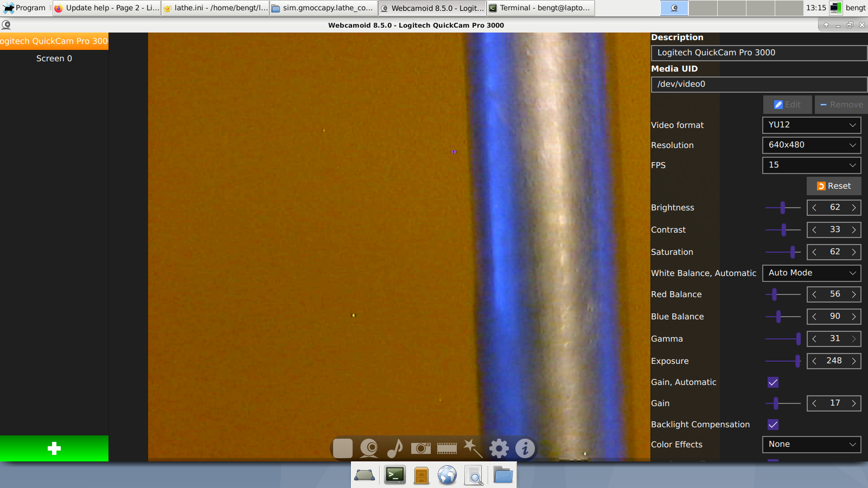Click the 13:15 clock in panel
868x488 pixels.
816,8
